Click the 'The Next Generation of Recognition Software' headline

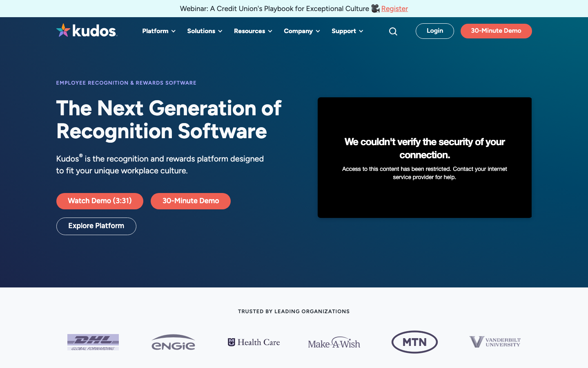point(169,120)
